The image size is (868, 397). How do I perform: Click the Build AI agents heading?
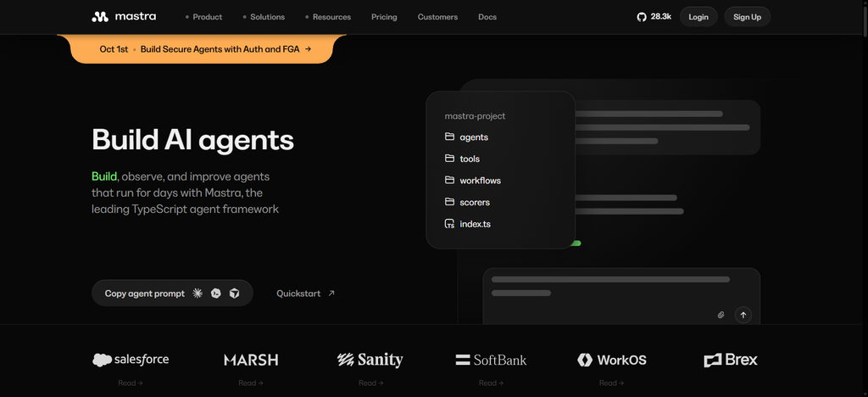(192, 139)
